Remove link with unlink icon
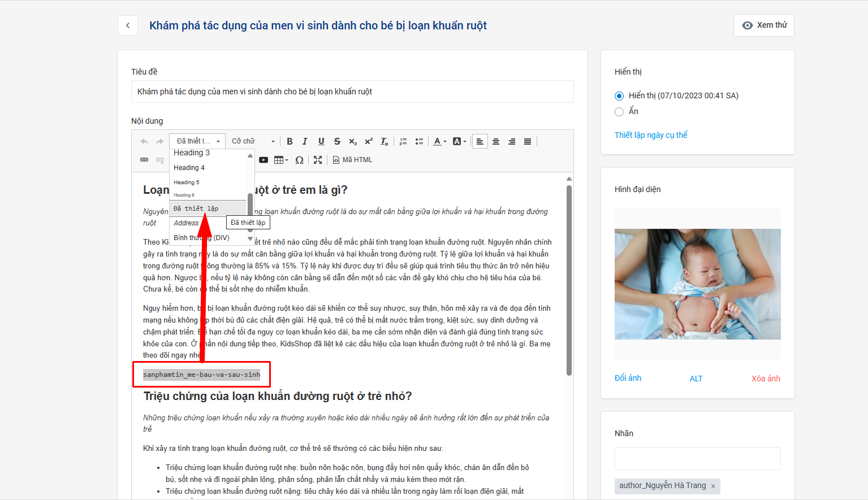Viewport: 868px width, 500px height. tap(160, 160)
